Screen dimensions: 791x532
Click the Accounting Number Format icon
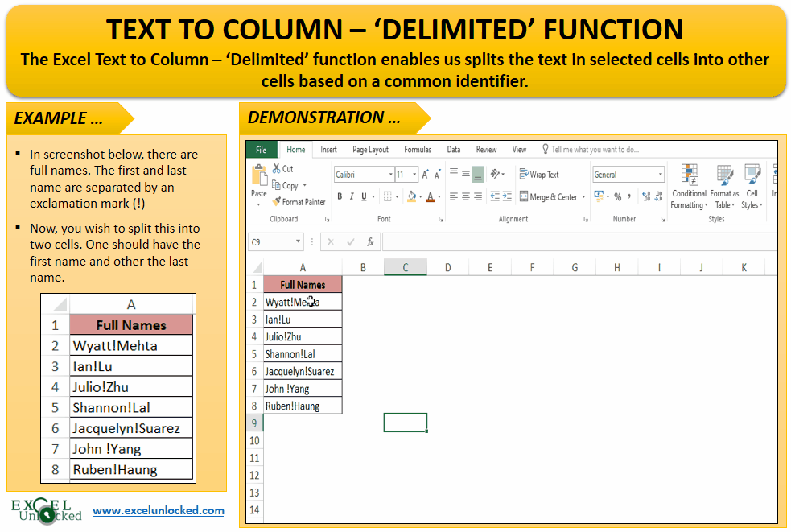coord(599,196)
